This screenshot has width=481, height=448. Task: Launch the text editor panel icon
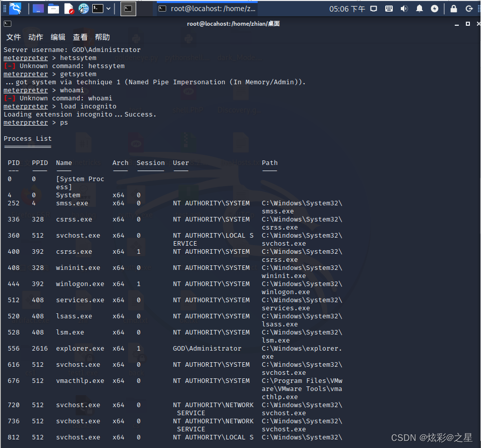click(69, 9)
